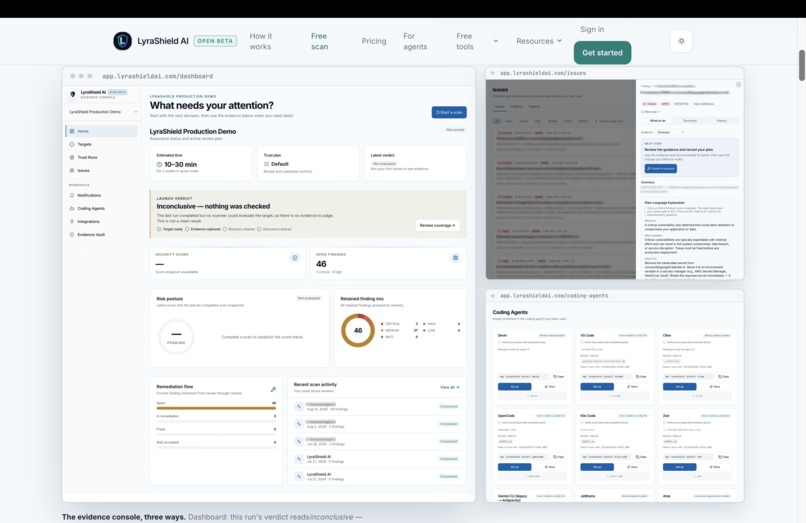Check Verify local setup on the Devin card
This screenshot has width=806, height=523.
500,342
